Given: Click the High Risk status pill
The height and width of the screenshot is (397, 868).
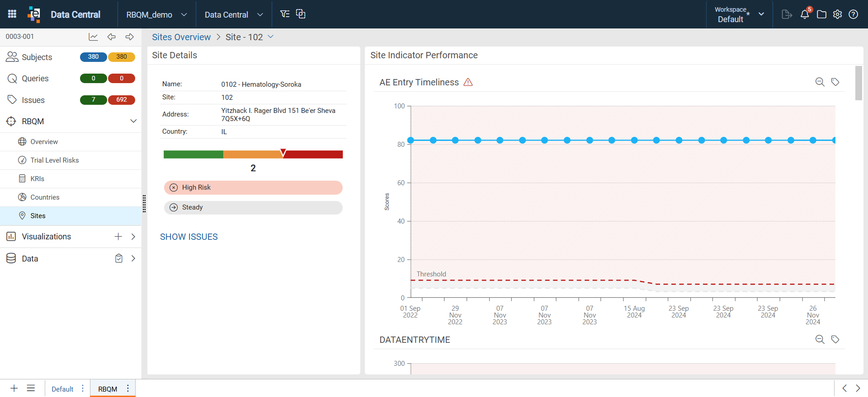Looking at the screenshot, I should click(x=253, y=187).
